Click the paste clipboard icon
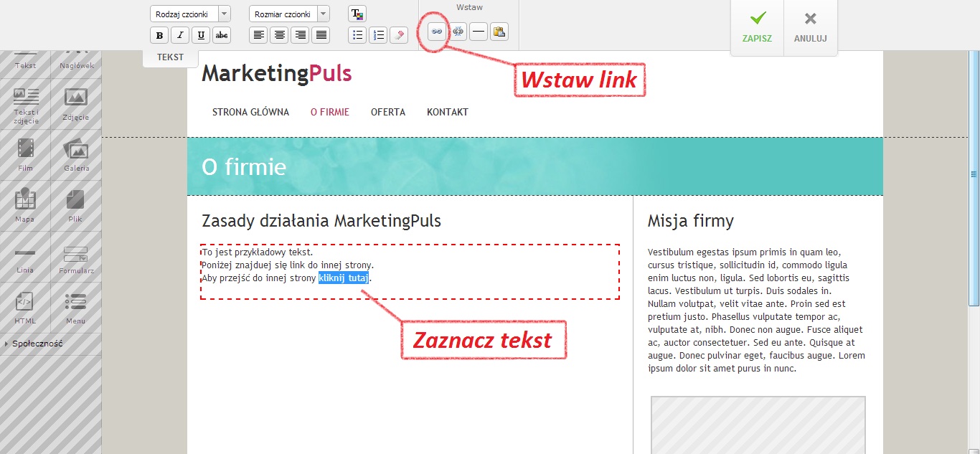The height and width of the screenshot is (454, 980). (499, 32)
